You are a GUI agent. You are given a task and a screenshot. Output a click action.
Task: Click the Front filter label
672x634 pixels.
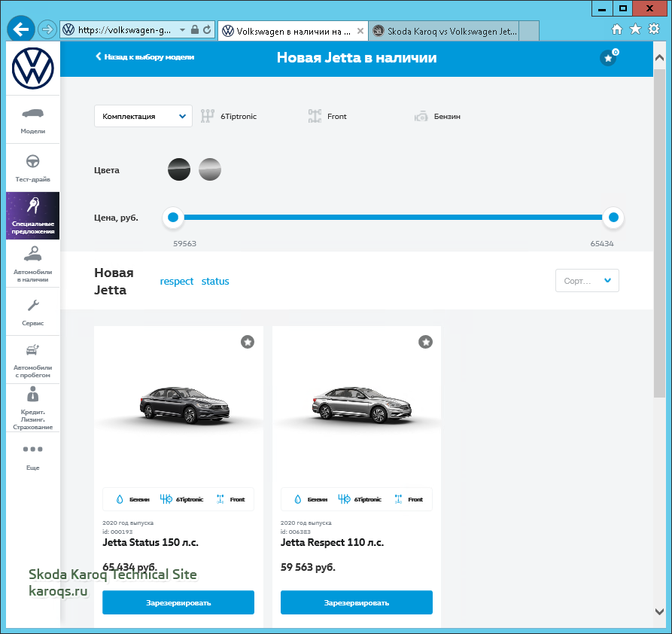337,116
